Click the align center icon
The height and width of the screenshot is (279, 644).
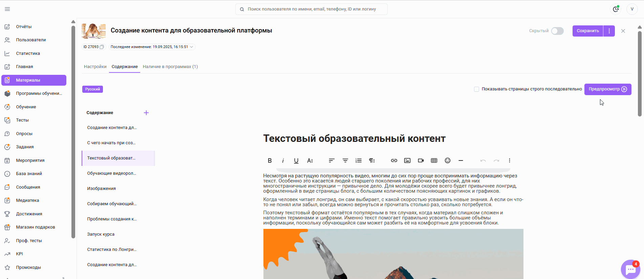345,160
